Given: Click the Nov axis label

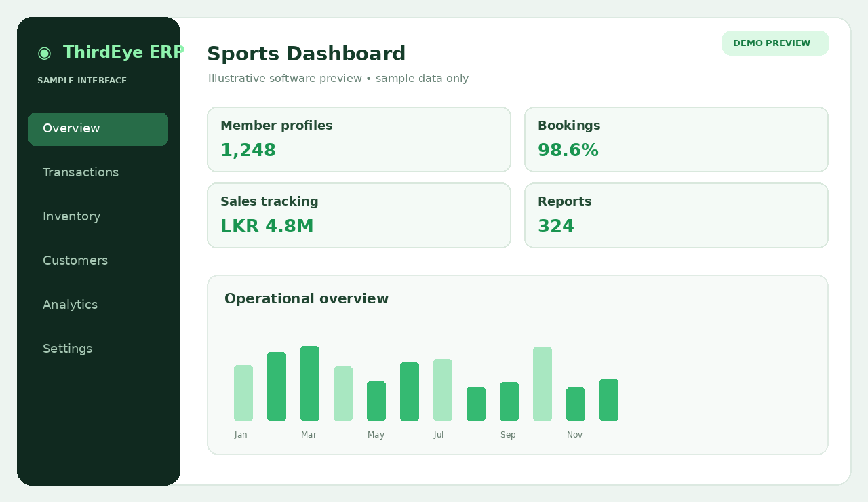Looking at the screenshot, I should pyautogui.click(x=574, y=435).
